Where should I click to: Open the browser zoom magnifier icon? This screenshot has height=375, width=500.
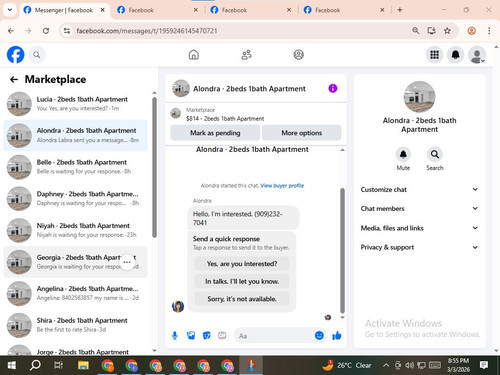click(416, 31)
